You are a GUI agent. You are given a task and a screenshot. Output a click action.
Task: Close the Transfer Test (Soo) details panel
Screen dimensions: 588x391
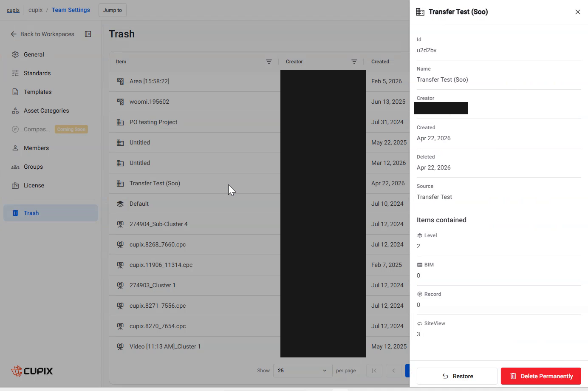pos(578,12)
